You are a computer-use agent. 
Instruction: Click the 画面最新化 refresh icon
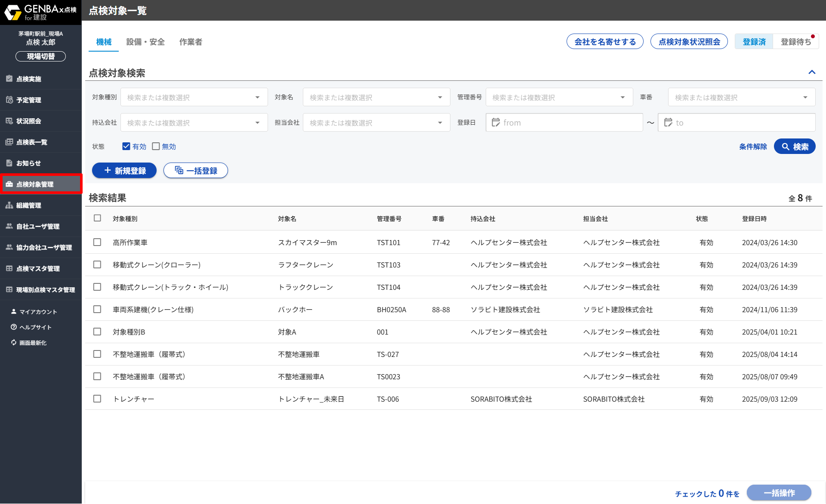point(14,342)
